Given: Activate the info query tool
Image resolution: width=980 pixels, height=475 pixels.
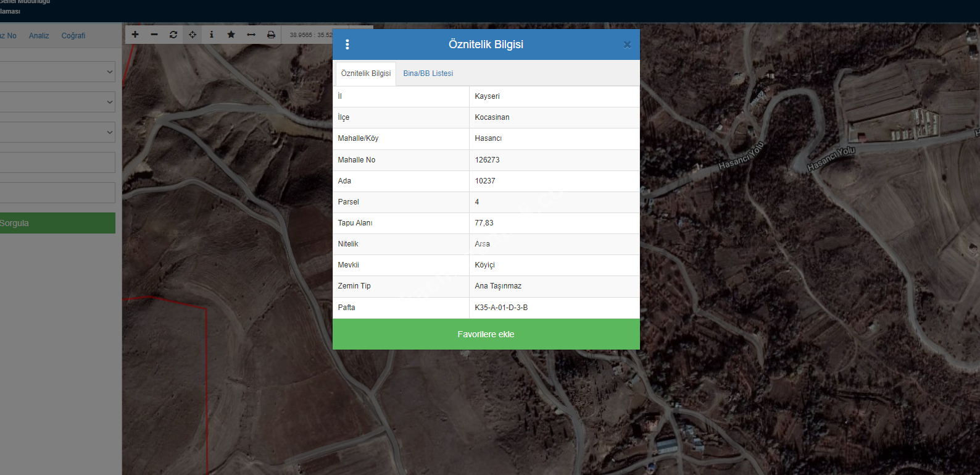Looking at the screenshot, I should (212, 35).
